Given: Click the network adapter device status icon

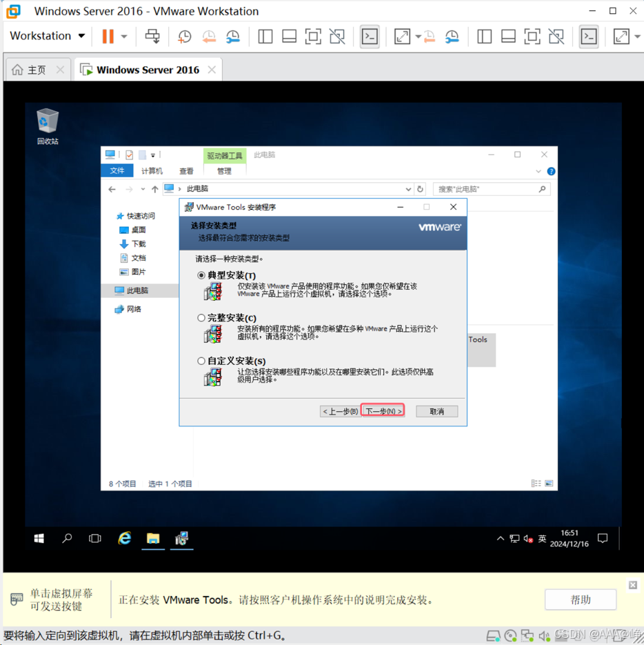Looking at the screenshot, I should click(527, 636).
